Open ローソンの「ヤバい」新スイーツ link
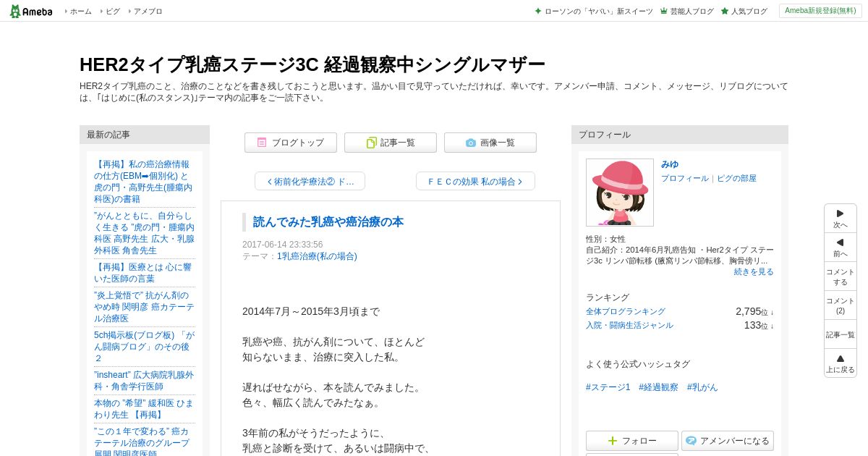868x456 pixels. click(x=598, y=11)
